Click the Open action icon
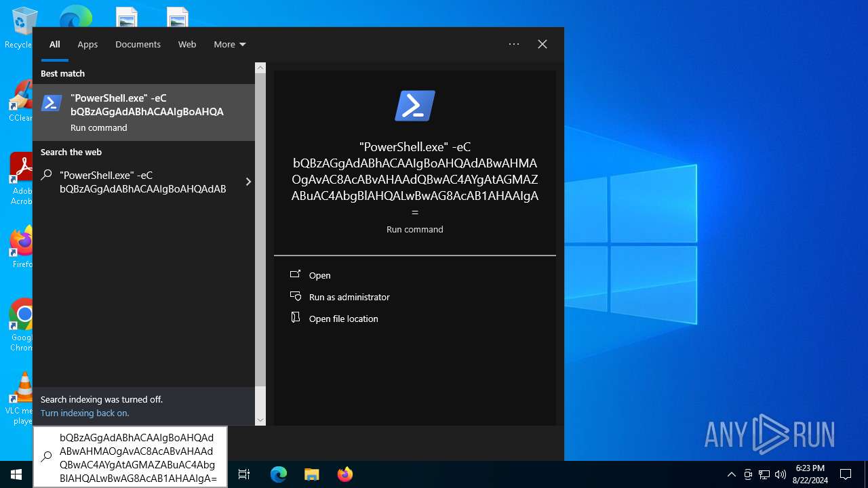The height and width of the screenshot is (488, 868). click(x=295, y=274)
